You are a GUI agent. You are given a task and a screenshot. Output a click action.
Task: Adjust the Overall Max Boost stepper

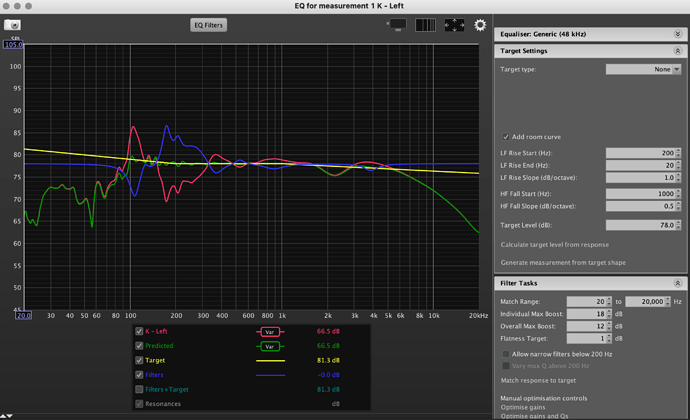point(609,326)
